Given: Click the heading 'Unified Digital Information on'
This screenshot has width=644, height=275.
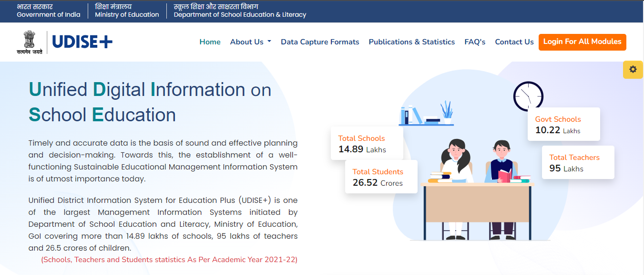Looking at the screenshot, I should click(x=150, y=89).
